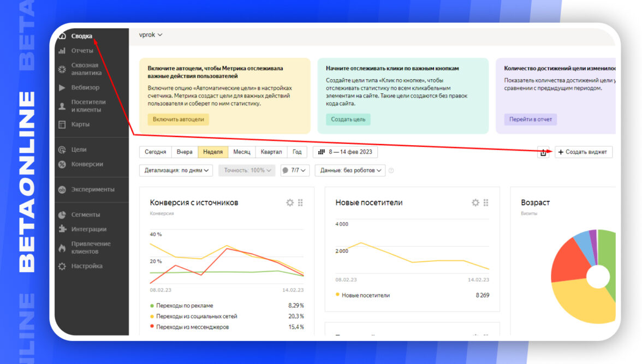Image resolution: width=642 pixels, height=364 pixels.
Task: Open settings gear of Конверсия с источников widget
Action: (x=290, y=202)
